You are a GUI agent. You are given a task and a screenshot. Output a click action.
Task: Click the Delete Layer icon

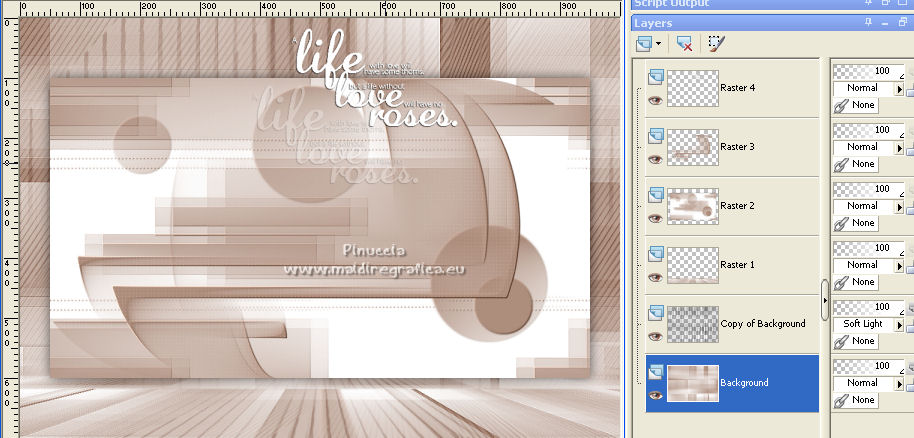(684, 44)
